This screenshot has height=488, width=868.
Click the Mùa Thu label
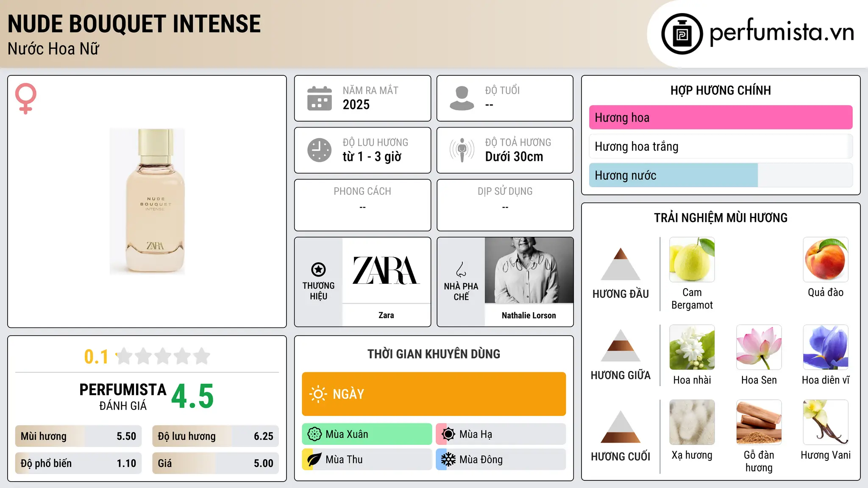coord(344,460)
